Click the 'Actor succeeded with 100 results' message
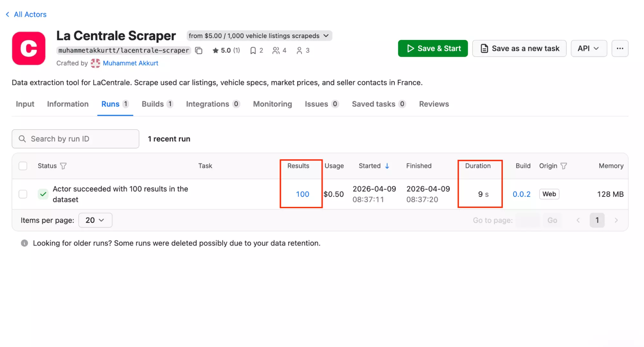This screenshot has width=644, height=347. pos(120,194)
